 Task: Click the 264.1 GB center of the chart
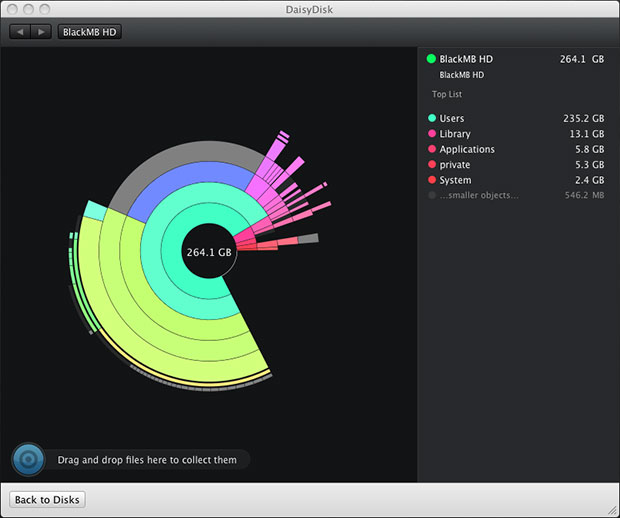[209, 252]
